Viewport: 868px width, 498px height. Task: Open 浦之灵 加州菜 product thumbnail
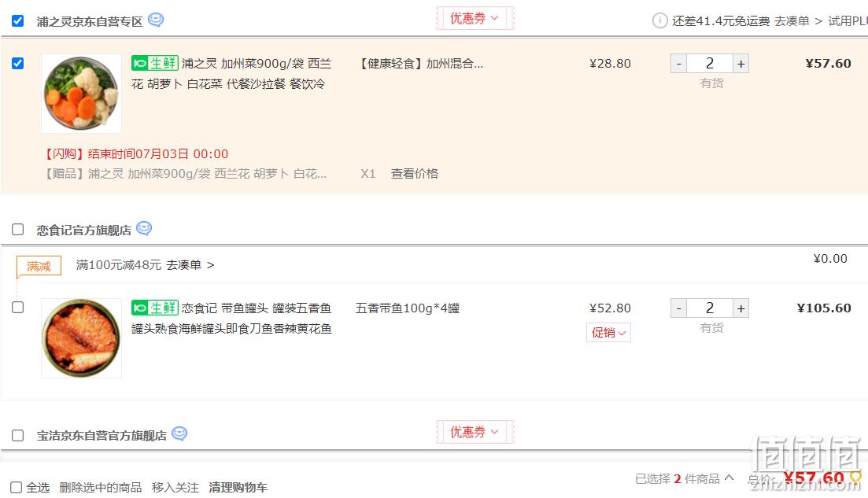coord(81,94)
